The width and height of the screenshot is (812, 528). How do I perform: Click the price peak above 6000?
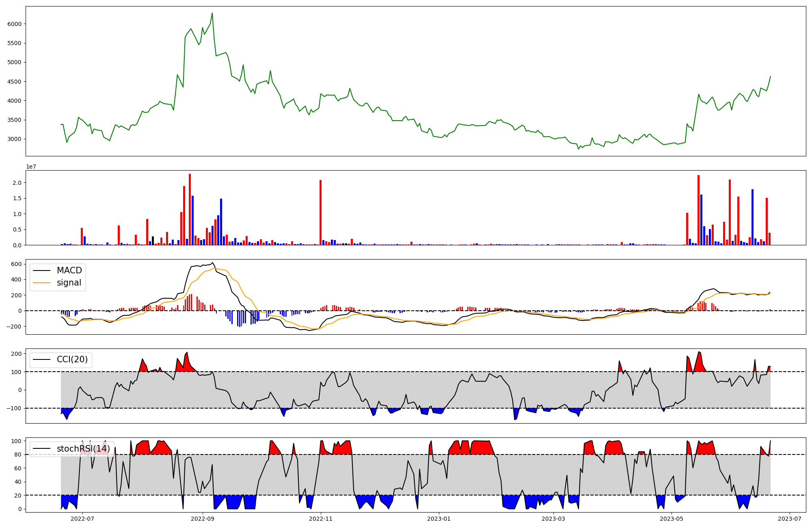click(212, 13)
